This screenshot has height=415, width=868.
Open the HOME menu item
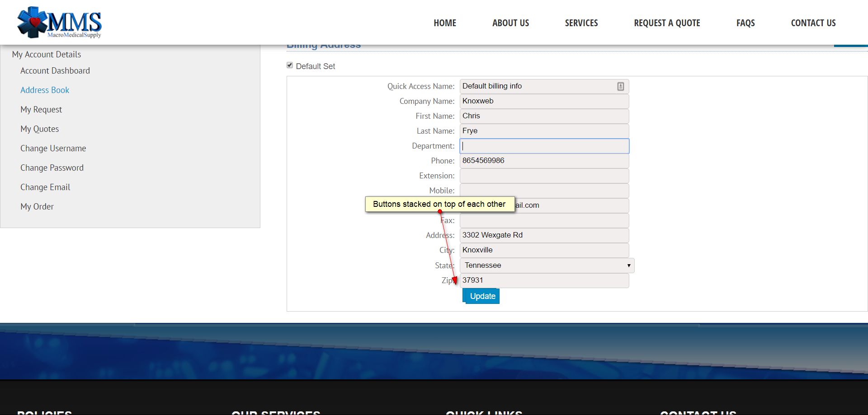[445, 23]
